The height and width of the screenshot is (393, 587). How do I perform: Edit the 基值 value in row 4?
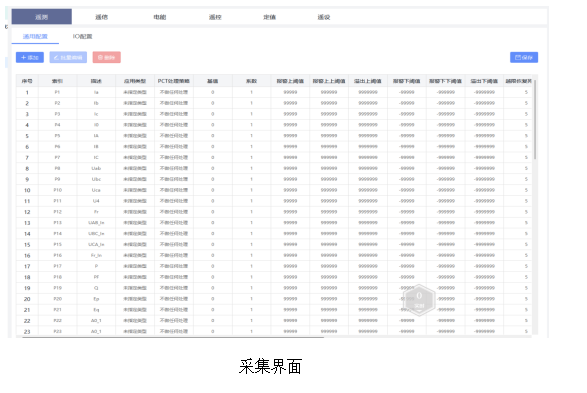point(213,125)
